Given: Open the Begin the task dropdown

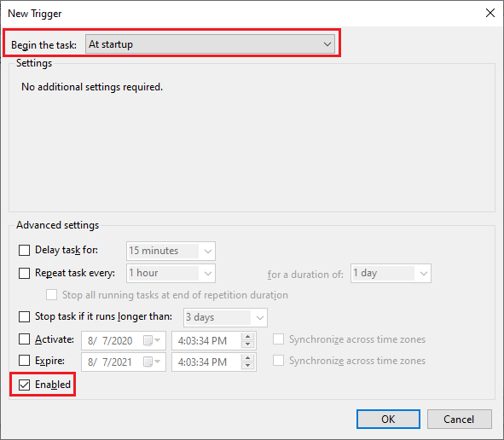Looking at the screenshot, I should pyautogui.click(x=210, y=44).
